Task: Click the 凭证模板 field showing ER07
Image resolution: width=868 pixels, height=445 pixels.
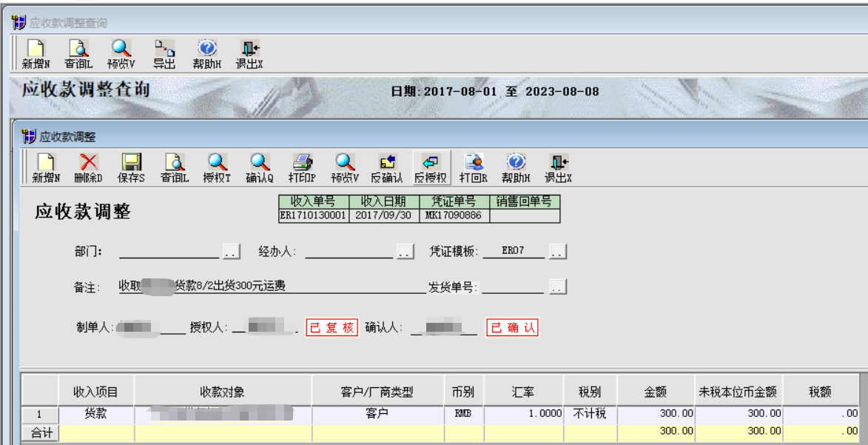Action: coord(514,251)
